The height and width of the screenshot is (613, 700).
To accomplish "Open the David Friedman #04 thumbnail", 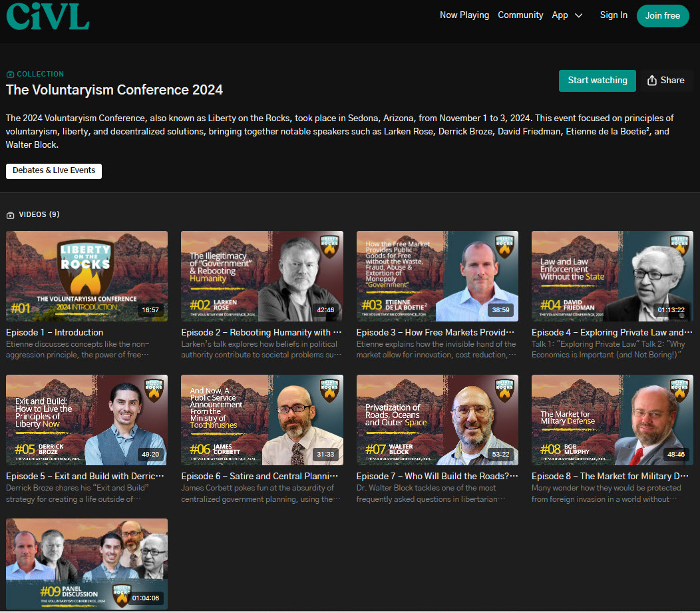I will [612, 276].
